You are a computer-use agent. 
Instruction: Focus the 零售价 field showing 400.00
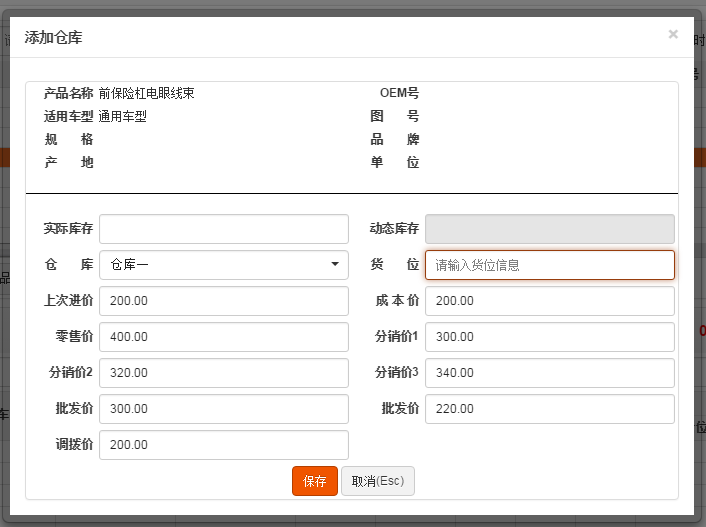(x=223, y=337)
